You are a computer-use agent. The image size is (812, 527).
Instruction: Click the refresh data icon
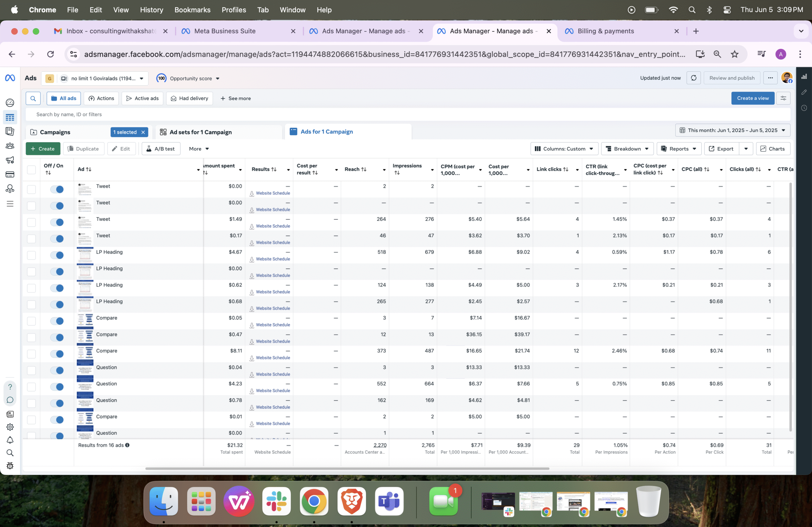[693, 78]
